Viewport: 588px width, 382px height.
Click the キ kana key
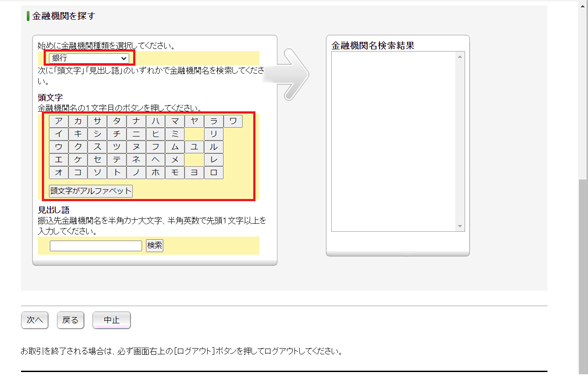point(78,134)
